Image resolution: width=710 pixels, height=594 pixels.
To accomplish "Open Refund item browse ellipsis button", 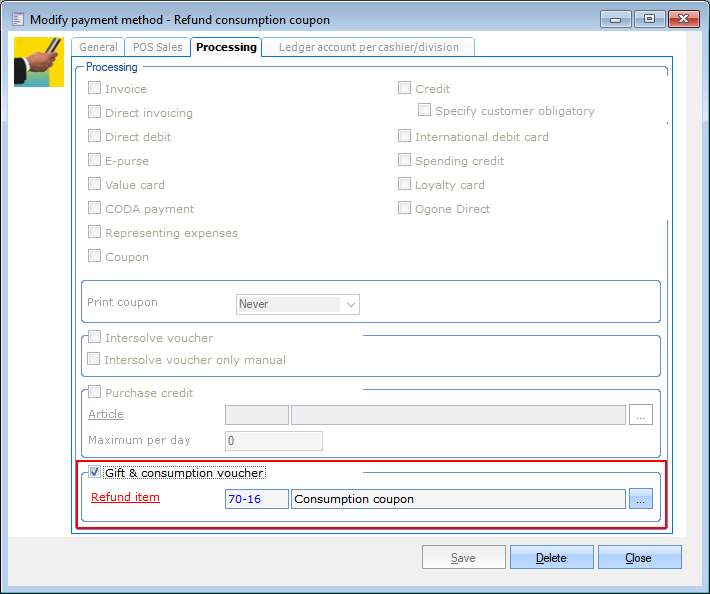I will pyautogui.click(x=641, y=499).
